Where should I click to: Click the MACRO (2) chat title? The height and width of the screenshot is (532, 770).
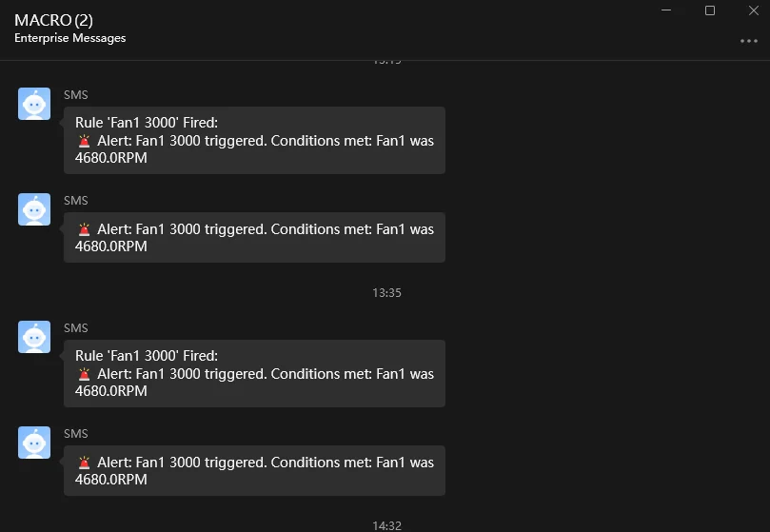point(53,20)
